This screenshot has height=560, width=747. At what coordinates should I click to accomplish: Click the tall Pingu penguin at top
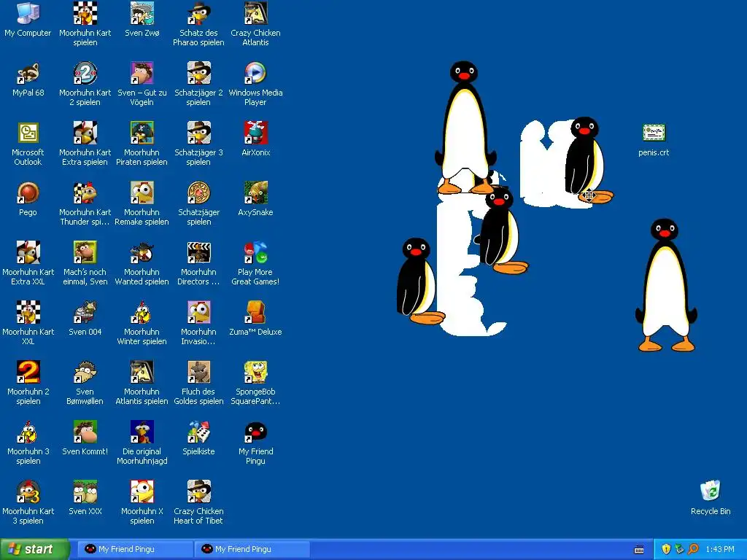pyautogui.click(x=465, y=127)
